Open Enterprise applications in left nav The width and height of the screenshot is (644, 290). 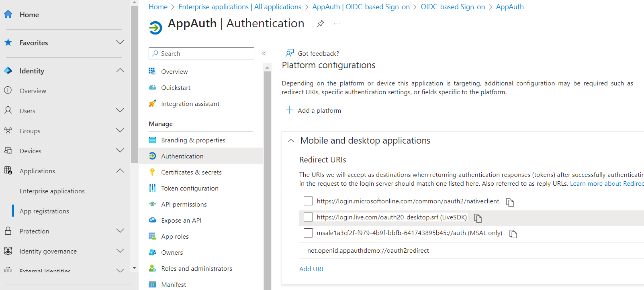(52, 191)
